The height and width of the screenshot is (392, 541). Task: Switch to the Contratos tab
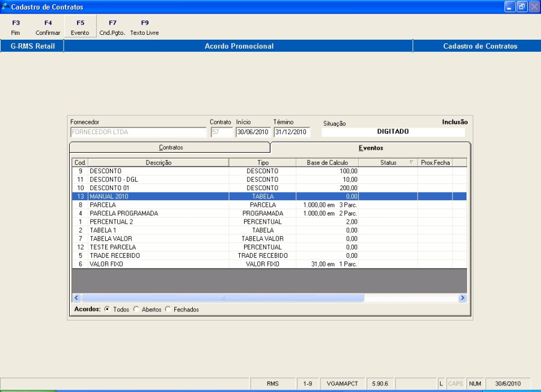(171, 147)
